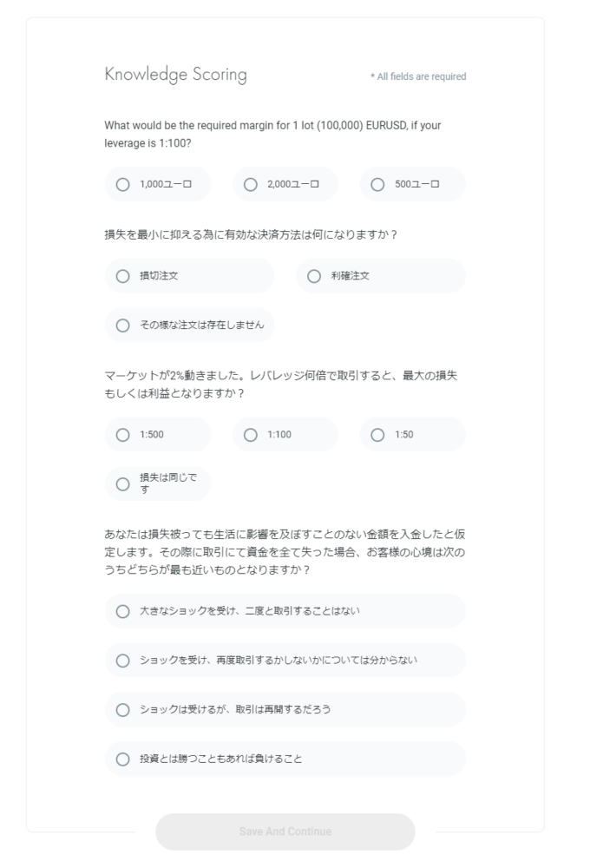Pick the 1:100 leverage answer
Screen dimensions: 590x868
tap(285, 435)
